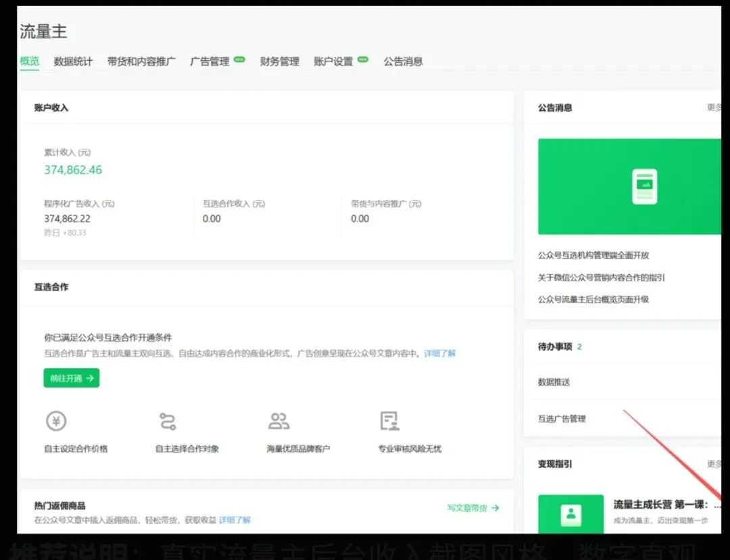Click the document review icon above 专业审核风险无忧
This screenshot has width=730, height=560.
390,422
